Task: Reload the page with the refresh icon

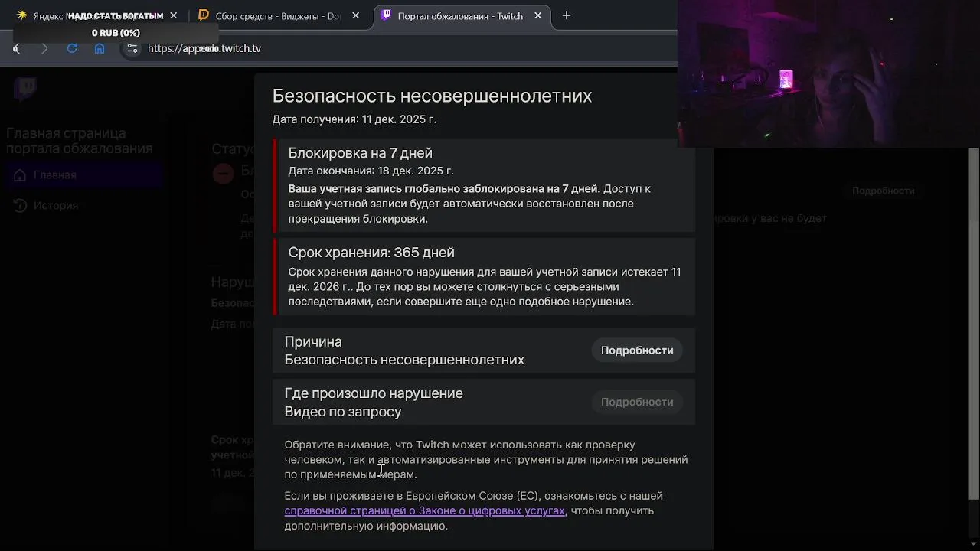Action: (72, 48)
